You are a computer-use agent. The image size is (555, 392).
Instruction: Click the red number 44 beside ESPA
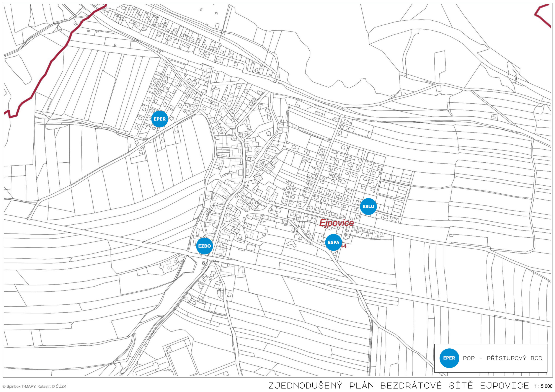point(344,246)
